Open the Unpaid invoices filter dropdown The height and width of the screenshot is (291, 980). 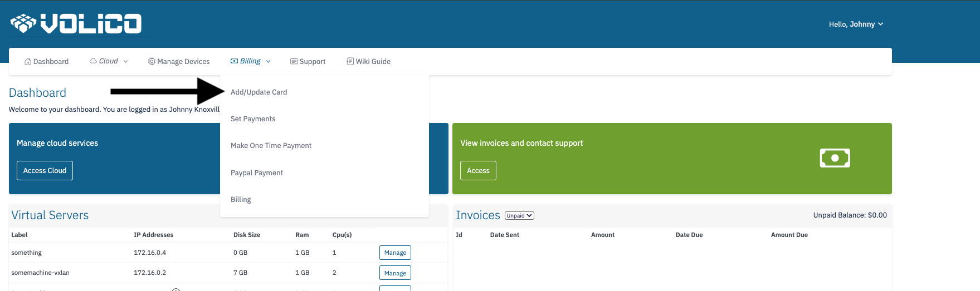519,216
